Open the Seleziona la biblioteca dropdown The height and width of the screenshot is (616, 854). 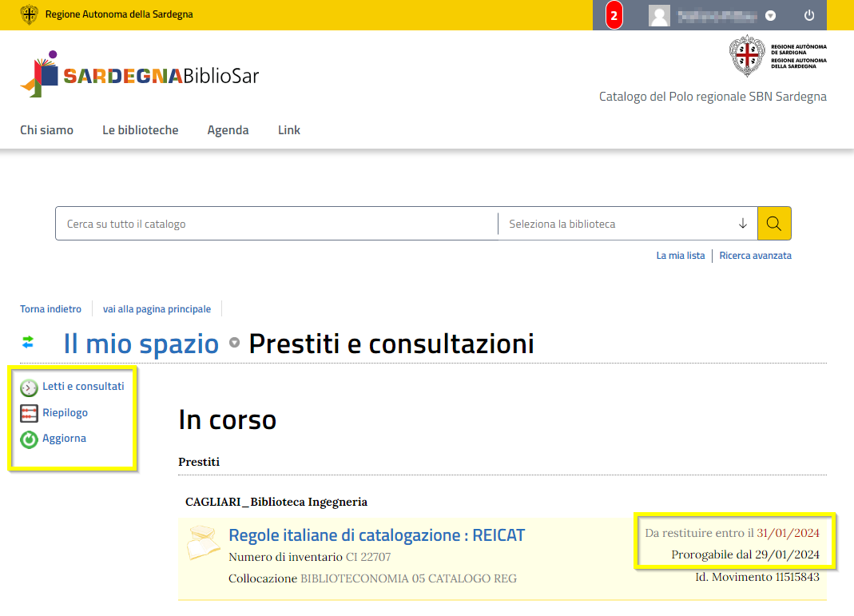point(627,224)
